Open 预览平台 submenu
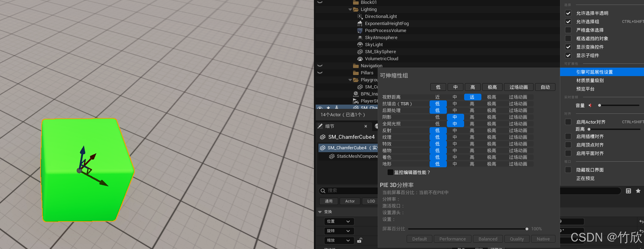The image size is (644, 249). (x=602, y=89)
